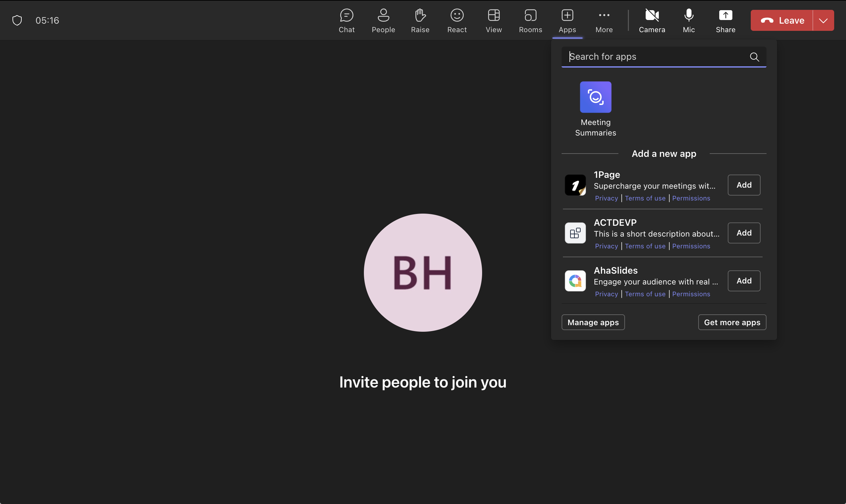Close the Apps flyout via Apps button
Image resolution: width=846 pixels, height=504 pixels.
click(x=567, y=20)
